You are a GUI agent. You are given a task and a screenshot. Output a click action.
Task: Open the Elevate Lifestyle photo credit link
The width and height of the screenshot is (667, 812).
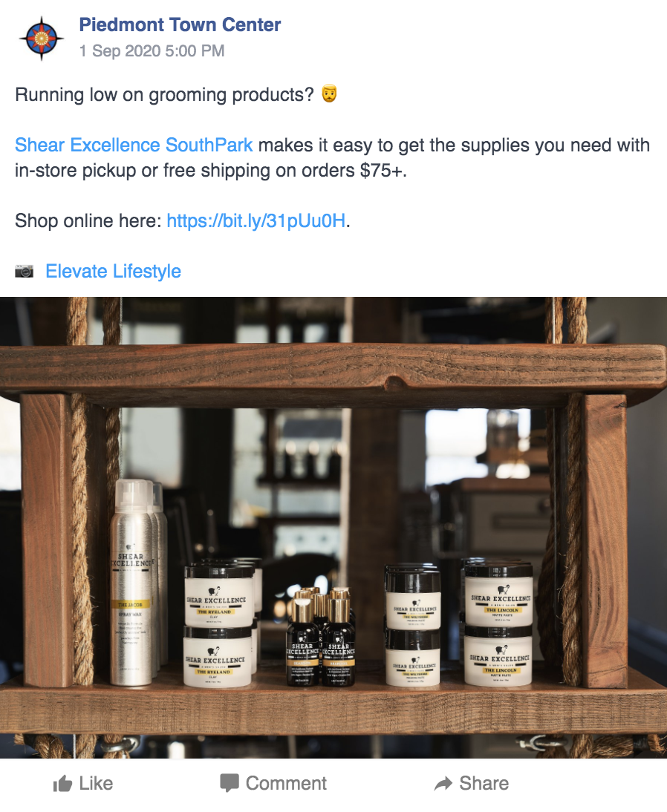[113, 271]
